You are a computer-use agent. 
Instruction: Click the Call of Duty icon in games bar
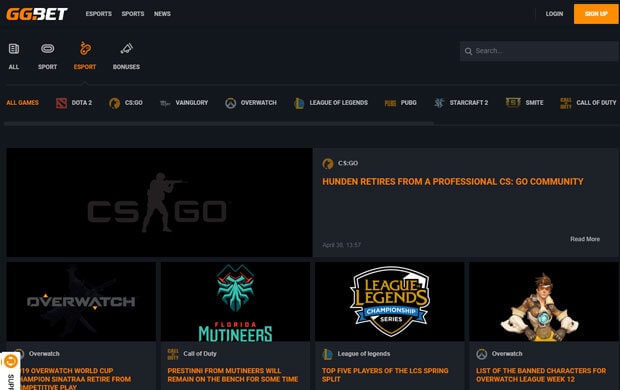pyautogui.click(x=566, y=103)
